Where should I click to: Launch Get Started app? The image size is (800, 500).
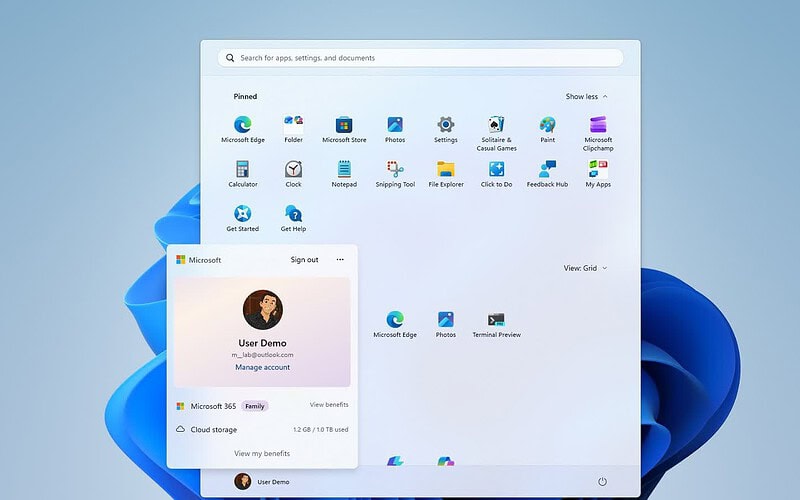pos(242,218)
